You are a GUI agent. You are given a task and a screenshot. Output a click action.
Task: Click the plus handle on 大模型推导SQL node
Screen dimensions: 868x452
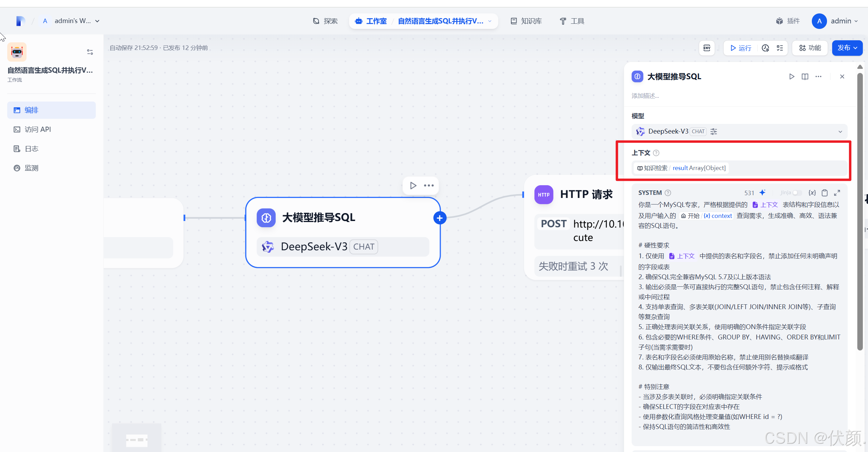439,218
